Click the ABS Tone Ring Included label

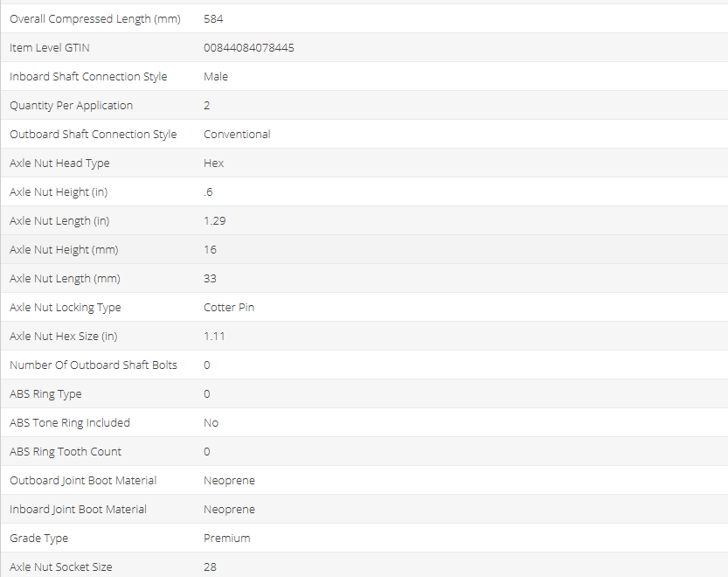(70, 423)
